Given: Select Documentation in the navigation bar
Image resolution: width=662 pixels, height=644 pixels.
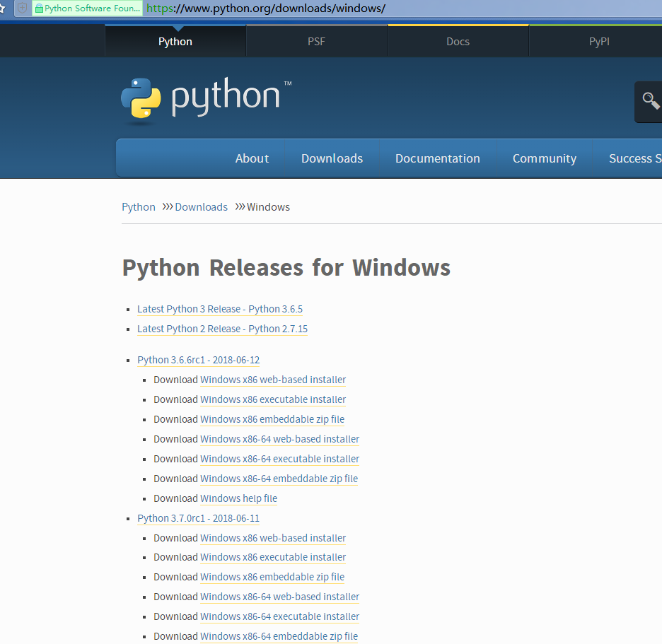Looking at the screenshot, I should click(437, 158).
